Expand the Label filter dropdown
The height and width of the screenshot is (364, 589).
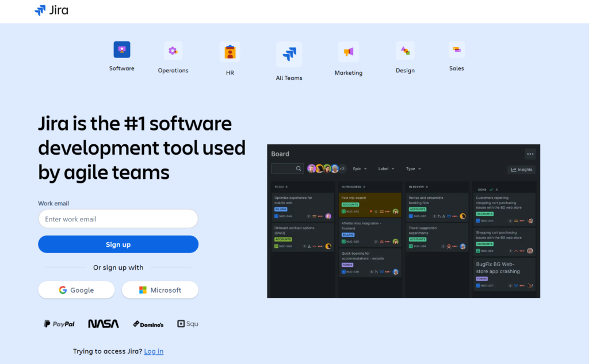click(x=386, y=169)
